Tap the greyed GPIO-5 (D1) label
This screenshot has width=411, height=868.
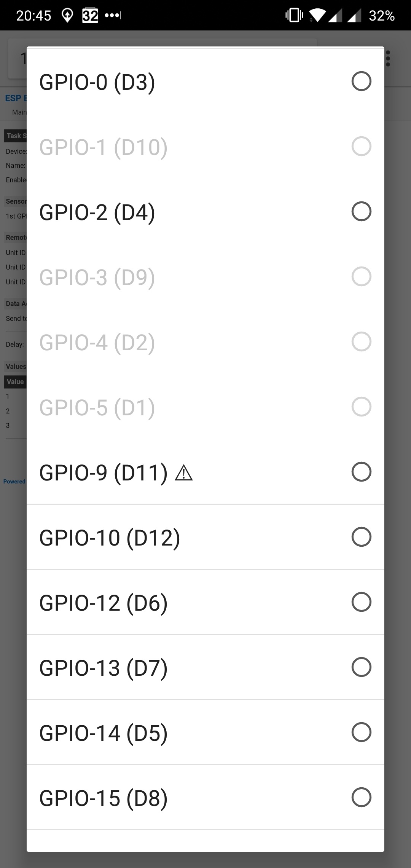click(x=97, y=407)
